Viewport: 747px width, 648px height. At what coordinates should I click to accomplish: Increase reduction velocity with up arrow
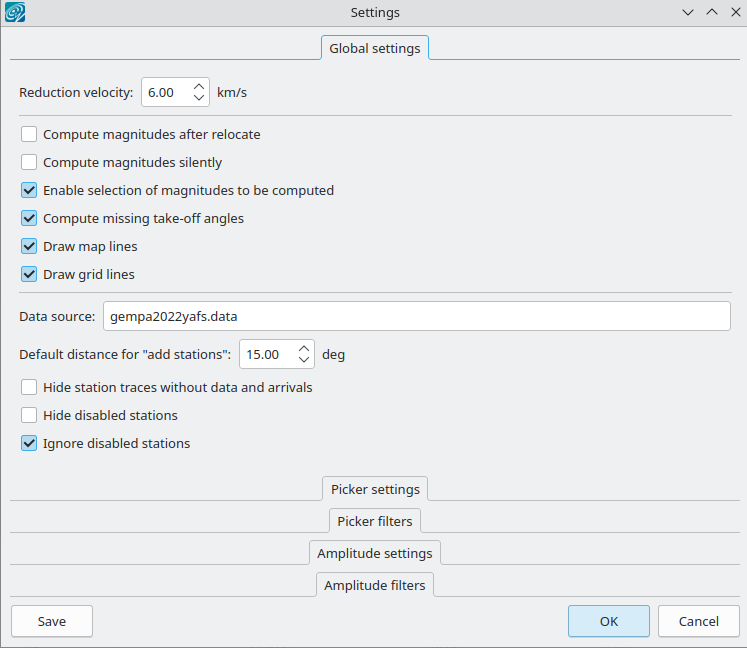(x=198, y=86)
